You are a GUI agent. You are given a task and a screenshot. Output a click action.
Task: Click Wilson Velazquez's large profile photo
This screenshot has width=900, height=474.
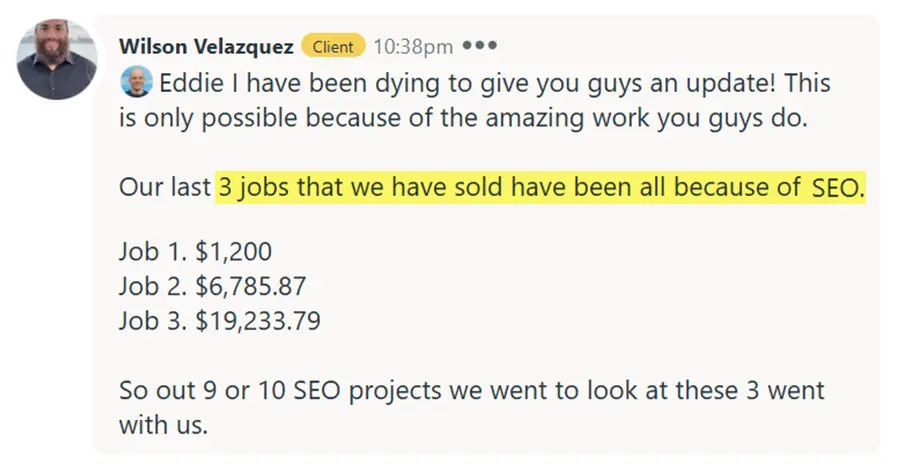(x=56, y=60)
